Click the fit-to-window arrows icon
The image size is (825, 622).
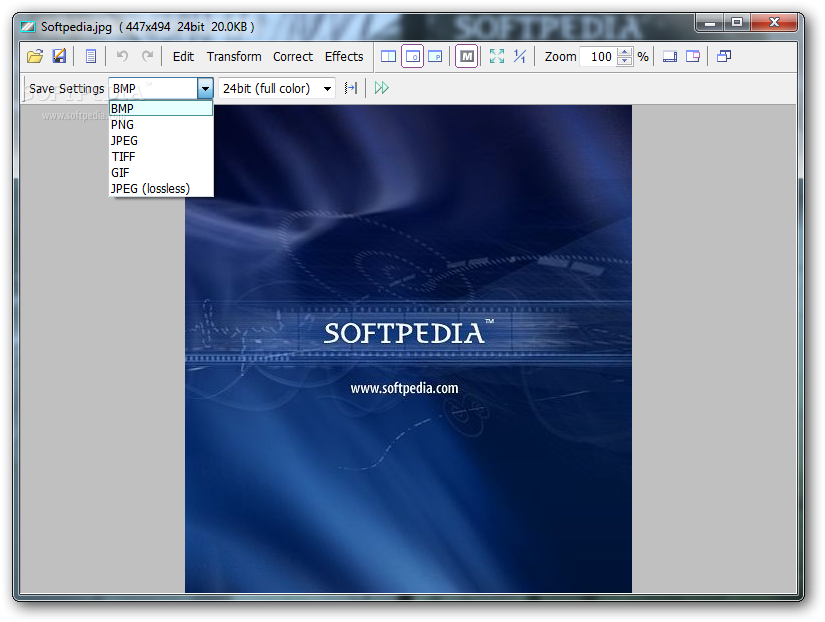tap(497, 56)
